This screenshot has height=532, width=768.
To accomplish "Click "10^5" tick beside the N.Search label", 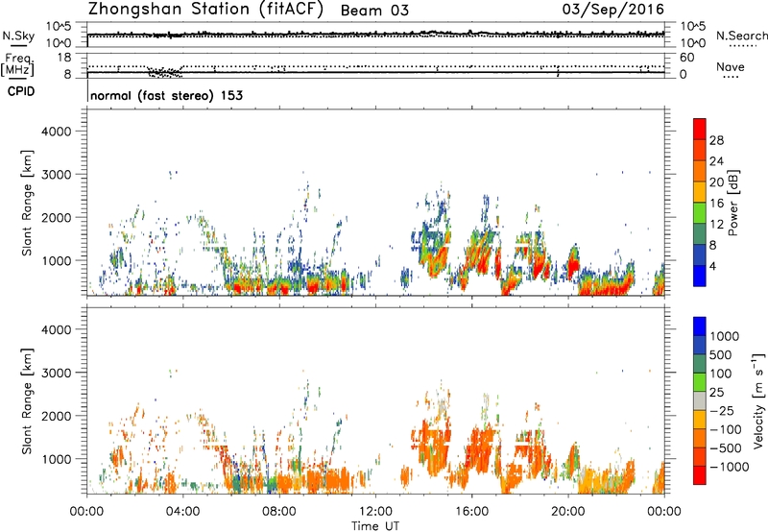I will coord(693,26).
